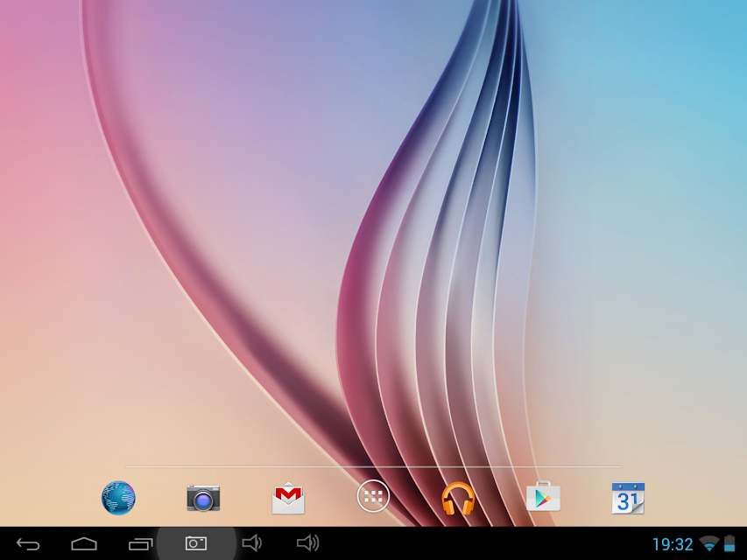Open the Gmail app
Image resolution: width=747 pixels, height=560 pixels.
288,498
